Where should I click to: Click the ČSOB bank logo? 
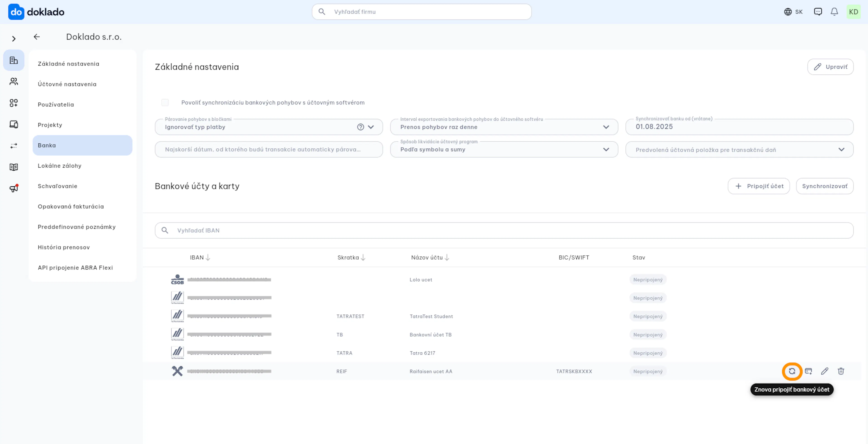177,280
